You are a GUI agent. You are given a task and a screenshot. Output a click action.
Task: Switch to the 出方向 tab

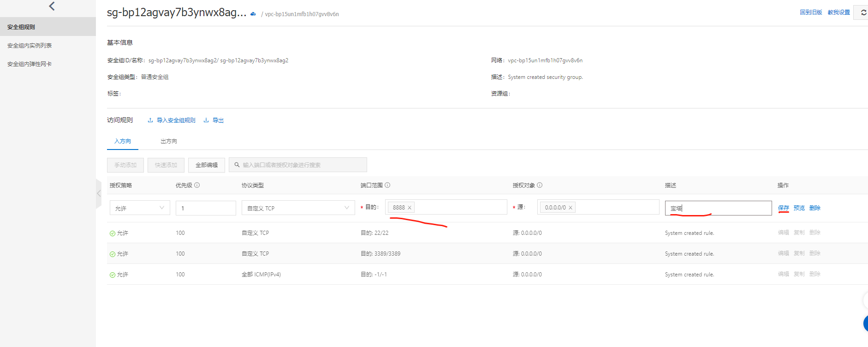pyautogui.click(x=169, y=141)
